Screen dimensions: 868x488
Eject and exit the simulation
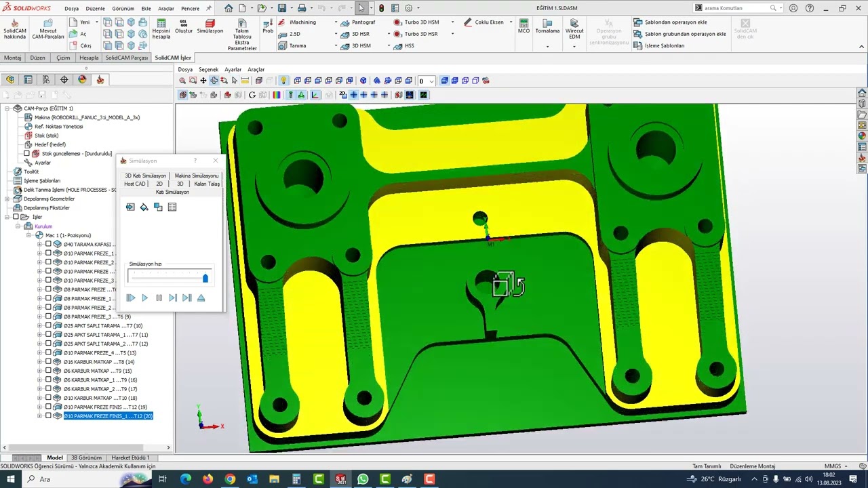pyautogui.click(x=201, y=298)
